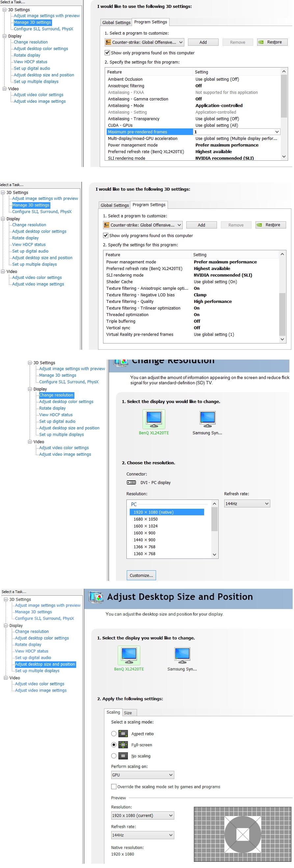This screenshot has width=294, height=868.
Task: Switch to the Scaling tab
Action: click(x=113, y=712)
